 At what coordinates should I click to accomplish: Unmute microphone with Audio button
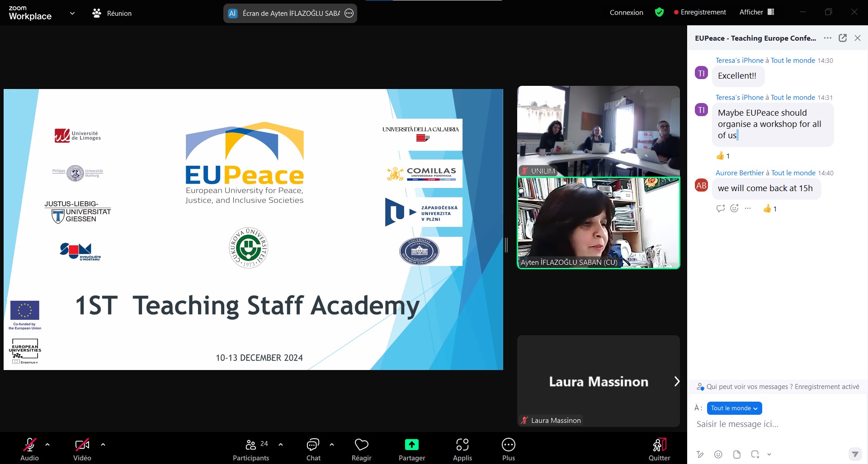(29, 449)
